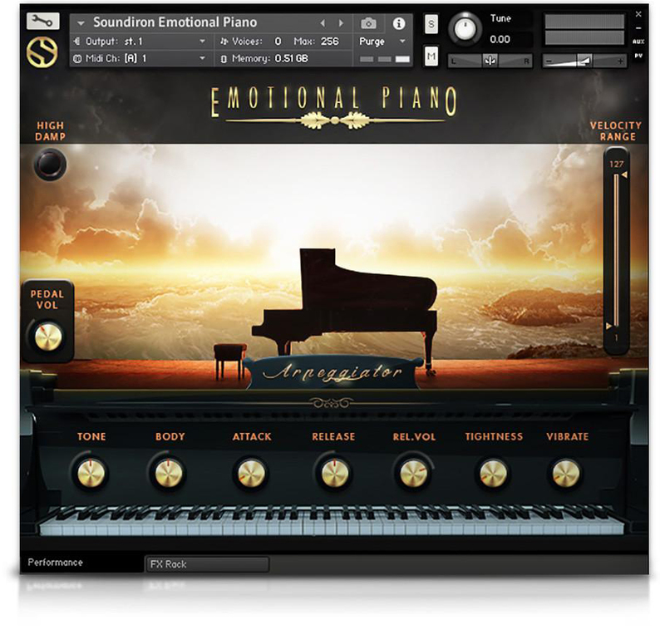Adjust the Rel.Vol knob
The width and height of the screenshot is (665, 644).
pyautogui.click(x=413, y=473)
